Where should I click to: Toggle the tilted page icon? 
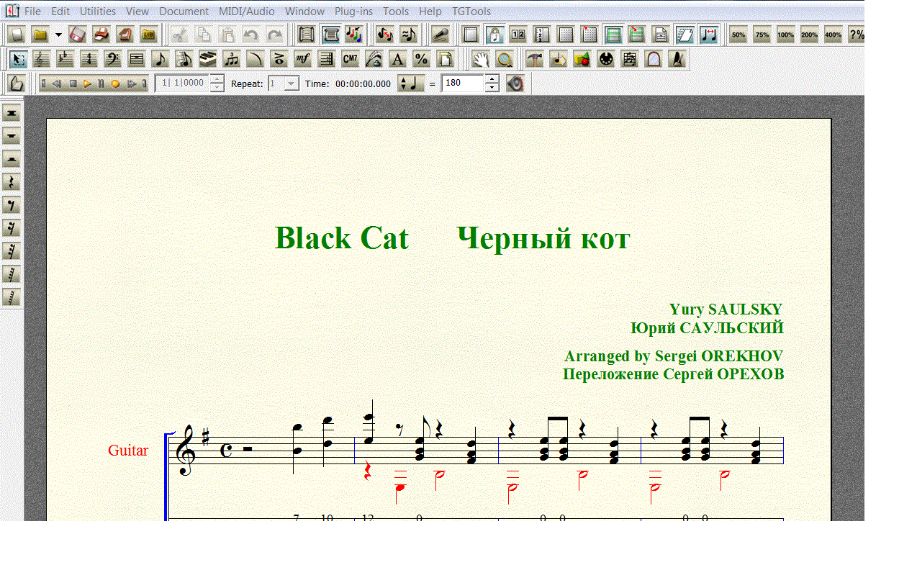point(685,35)
